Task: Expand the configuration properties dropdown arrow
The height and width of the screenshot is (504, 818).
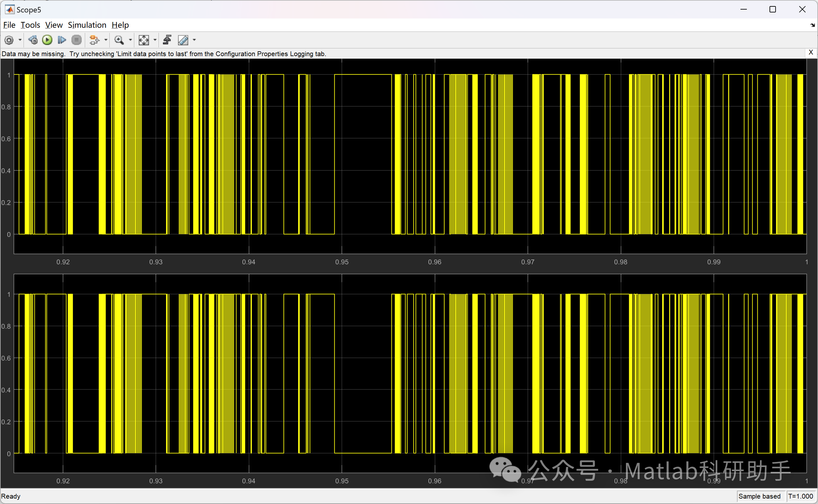Action: 20,40
